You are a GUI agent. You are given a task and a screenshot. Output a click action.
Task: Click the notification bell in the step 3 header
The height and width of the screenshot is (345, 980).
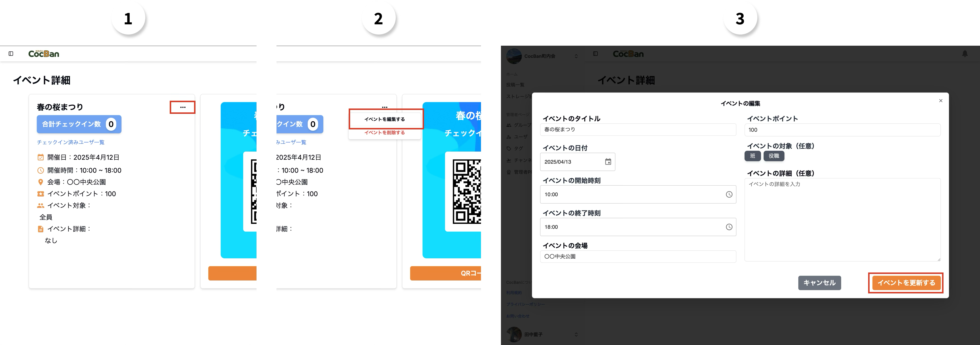tap(965, 54)
